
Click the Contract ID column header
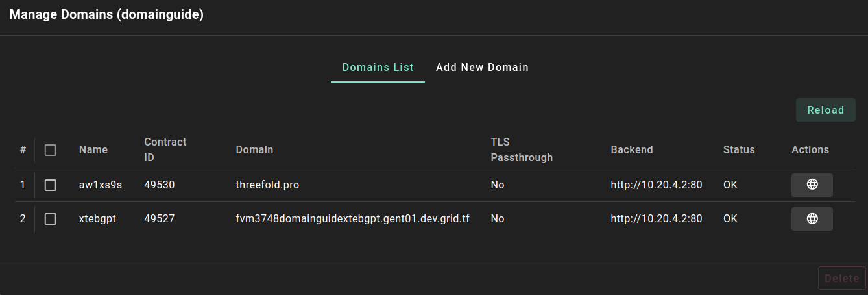coord(165,149)
